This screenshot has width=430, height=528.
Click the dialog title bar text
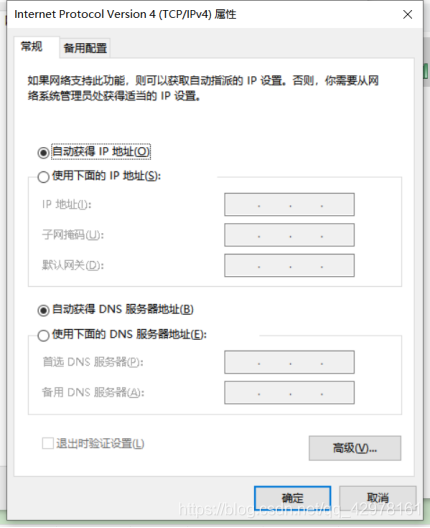point(125,14)
